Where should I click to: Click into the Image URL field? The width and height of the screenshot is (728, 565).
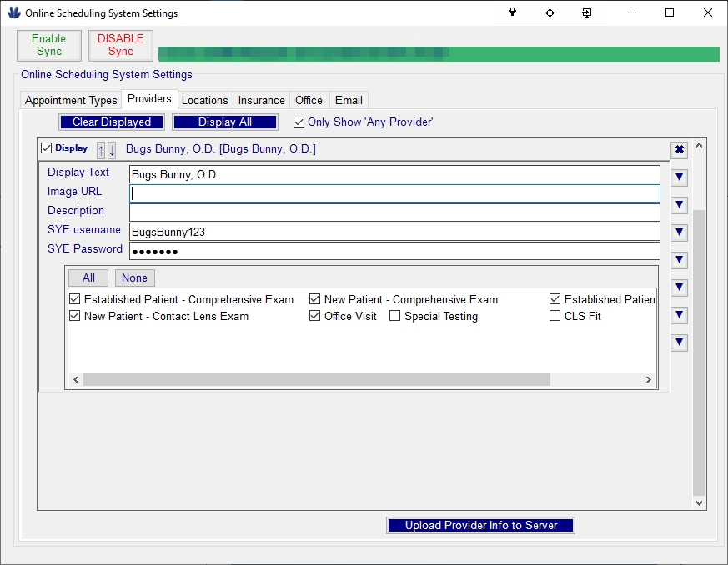394,193
